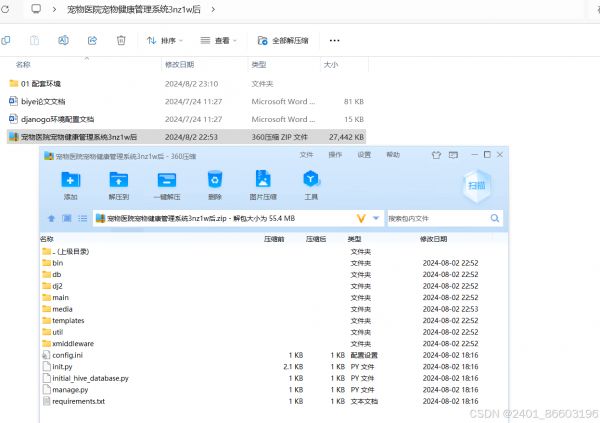Go up one level with the up arrow icon
The height and width of the screenshot is (423, 600).
click(x=51, y=219)
